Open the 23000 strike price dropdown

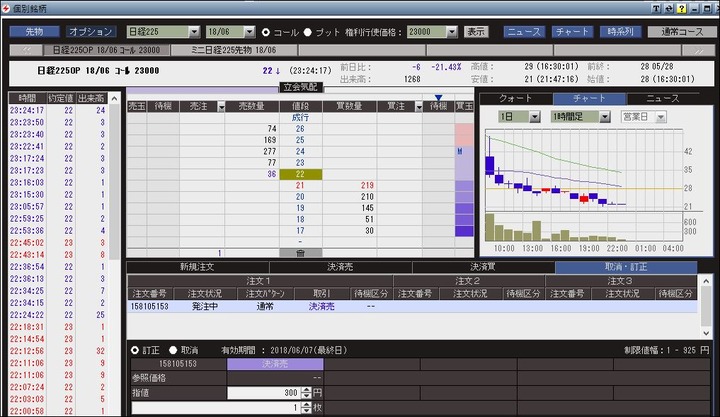(x=452, y=32)
